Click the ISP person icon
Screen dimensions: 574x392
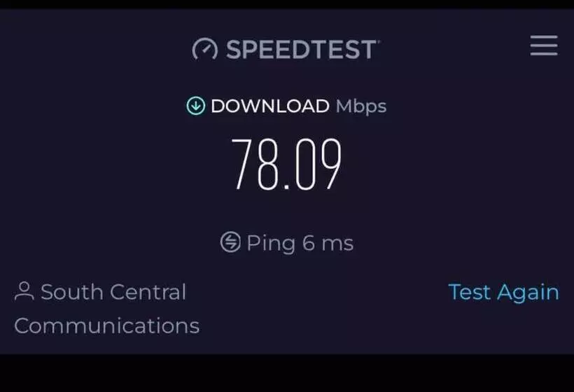[24, 291]
